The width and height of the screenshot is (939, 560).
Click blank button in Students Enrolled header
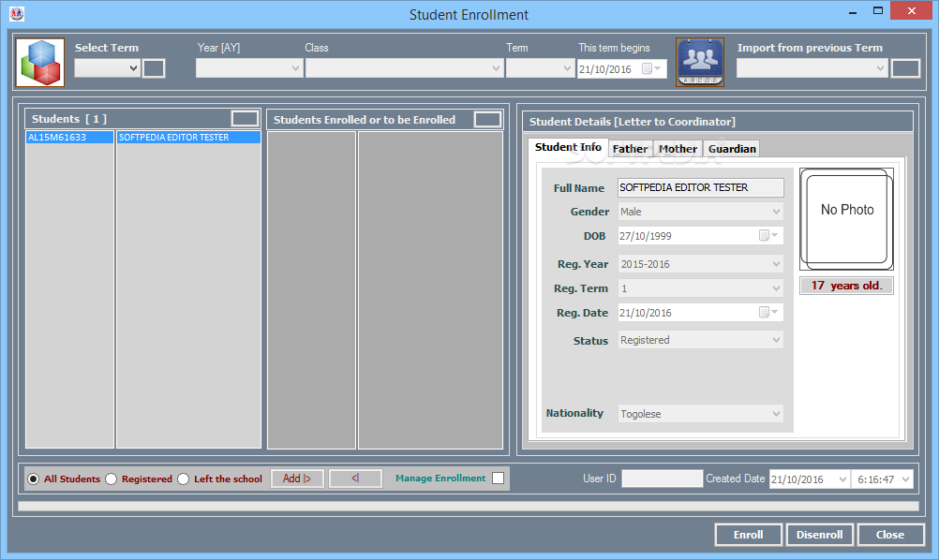[x=487, y=119]
